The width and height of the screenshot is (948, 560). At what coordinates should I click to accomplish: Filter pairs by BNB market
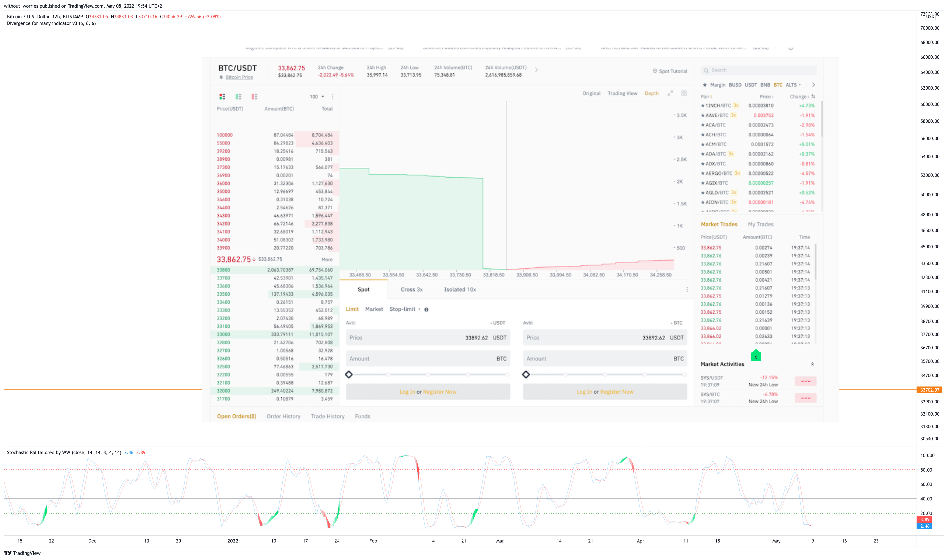pyautogui.click(x=765, y=85)
